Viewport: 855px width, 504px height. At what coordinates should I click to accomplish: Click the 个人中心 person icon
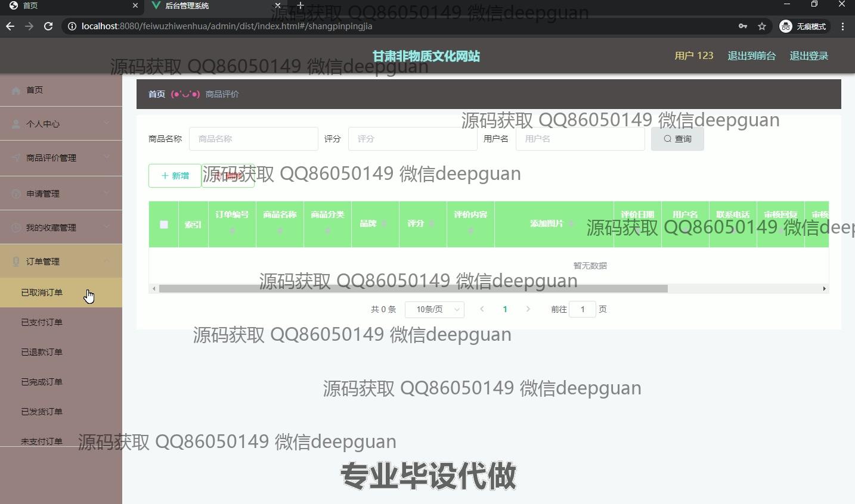[16, 124]
